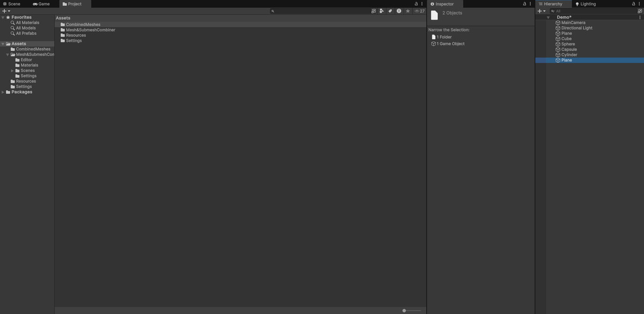Open the Hierarchy panel three-dot menu
Screen dimensions: 644x314
(x=640, y=4)
